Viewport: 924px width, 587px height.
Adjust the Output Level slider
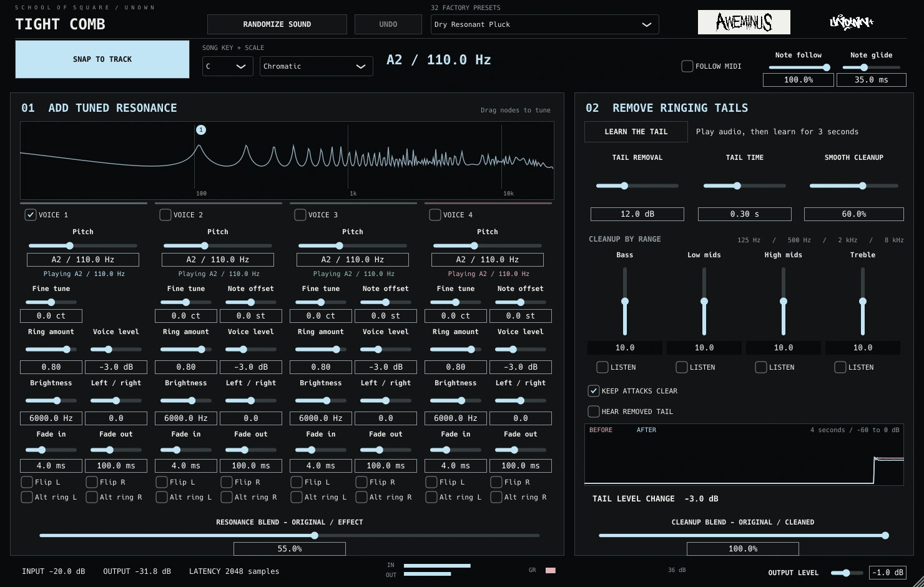[x=846, y=573]
